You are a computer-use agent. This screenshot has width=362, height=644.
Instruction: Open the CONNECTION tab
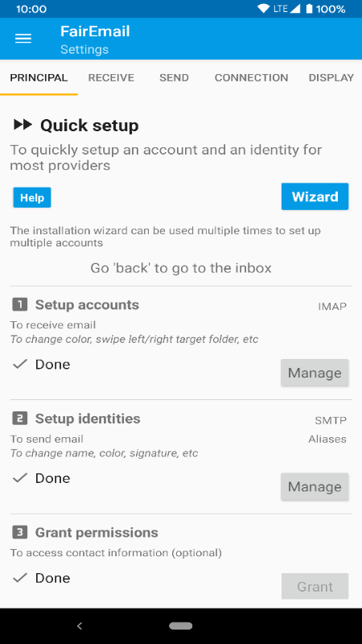(251, 77)
